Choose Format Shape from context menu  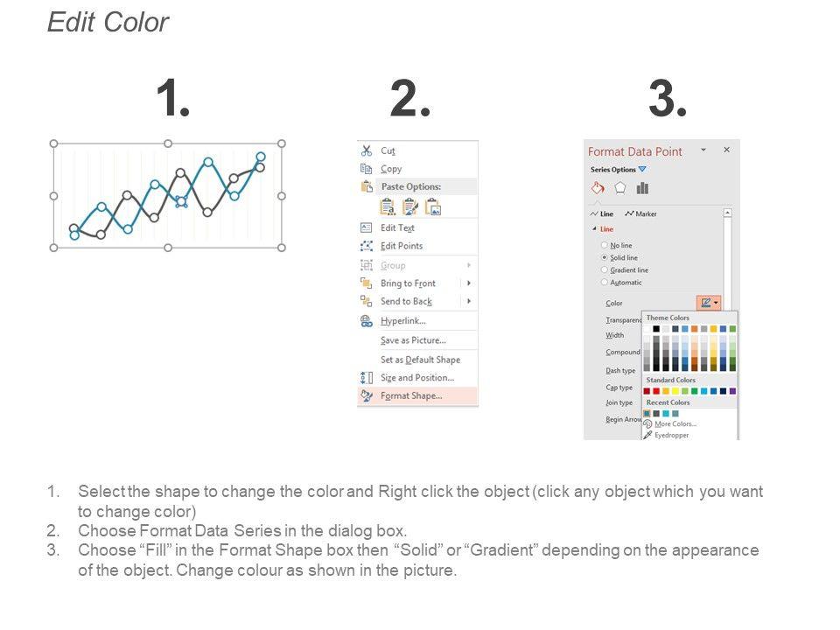click(x=410, y=395)
